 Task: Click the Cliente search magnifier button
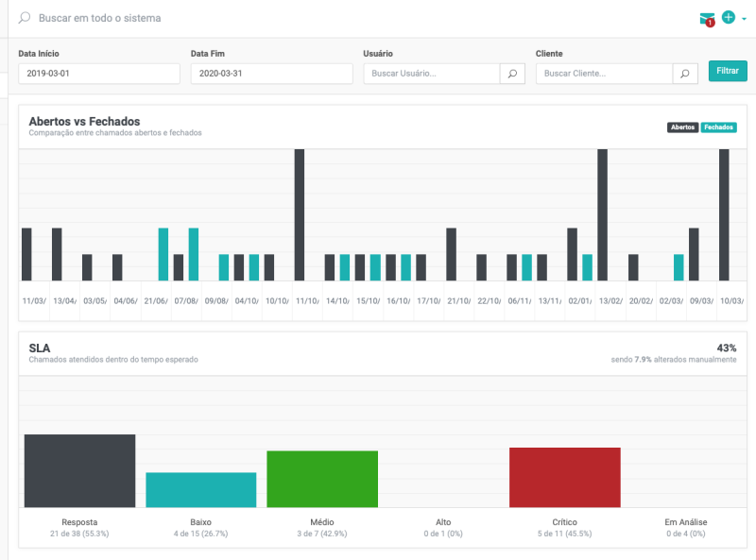[x=685, y=74]
